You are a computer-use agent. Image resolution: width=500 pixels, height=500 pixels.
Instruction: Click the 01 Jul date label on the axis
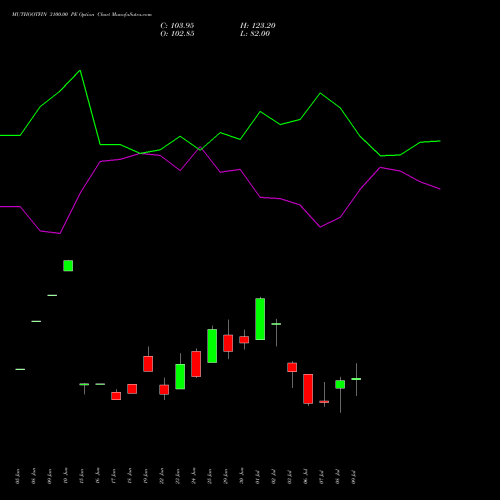258,477
